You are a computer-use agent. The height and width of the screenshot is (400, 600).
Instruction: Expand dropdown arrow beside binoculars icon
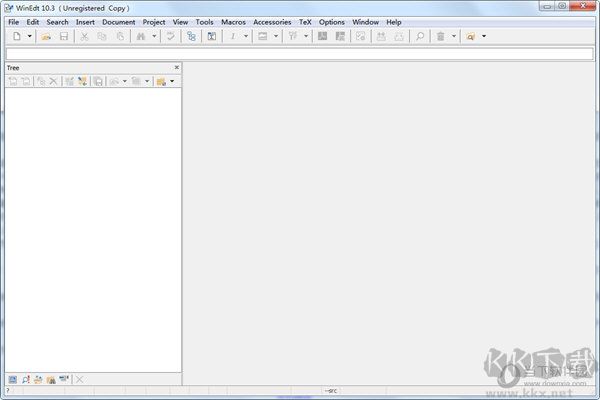pos(154,36)
